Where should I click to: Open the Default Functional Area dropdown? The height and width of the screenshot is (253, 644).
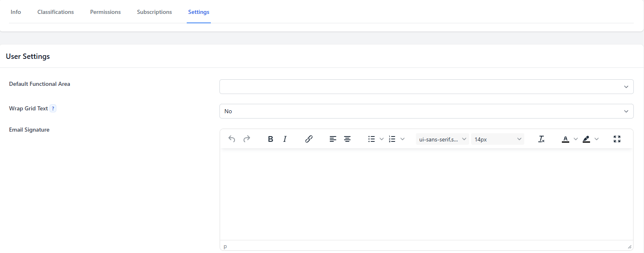pyautogui.click(x=426, y=87)
